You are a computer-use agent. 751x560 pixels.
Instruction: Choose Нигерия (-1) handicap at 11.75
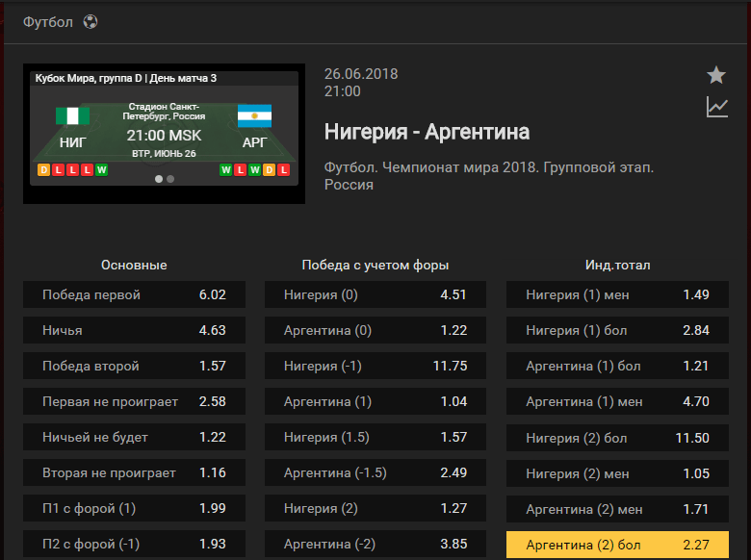[x=375, y=366]
